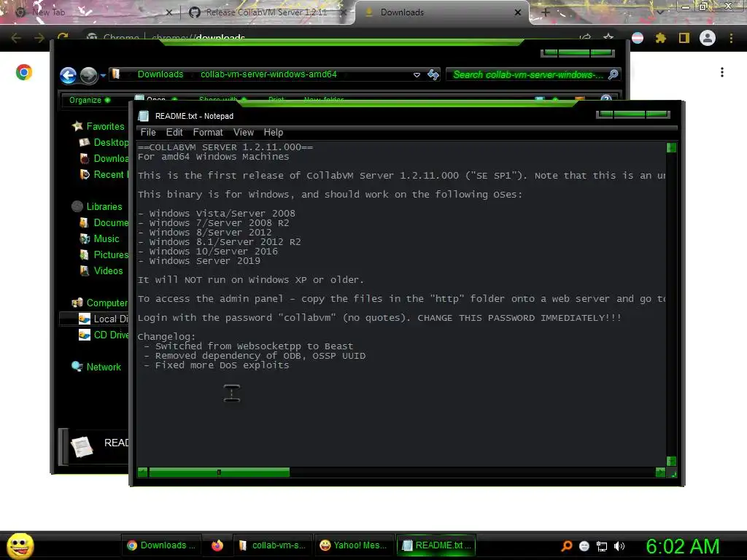Click the Explorer back arrow button

click(x=68, y=75)
